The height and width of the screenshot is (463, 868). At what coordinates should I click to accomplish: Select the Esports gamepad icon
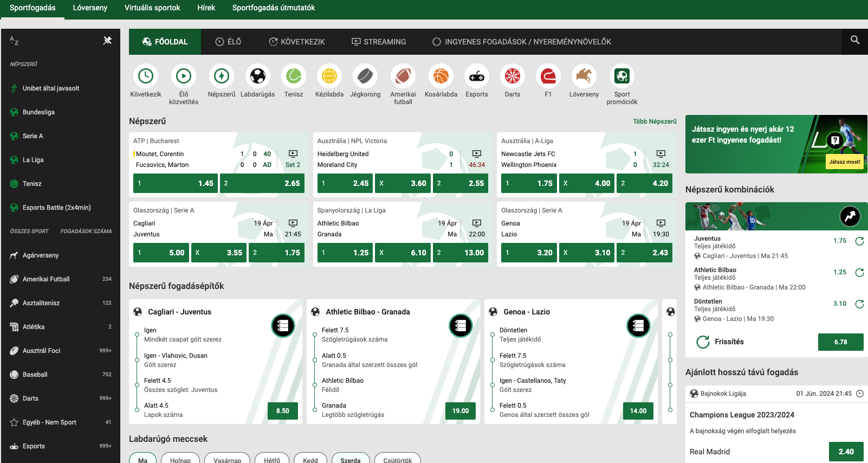477,76
